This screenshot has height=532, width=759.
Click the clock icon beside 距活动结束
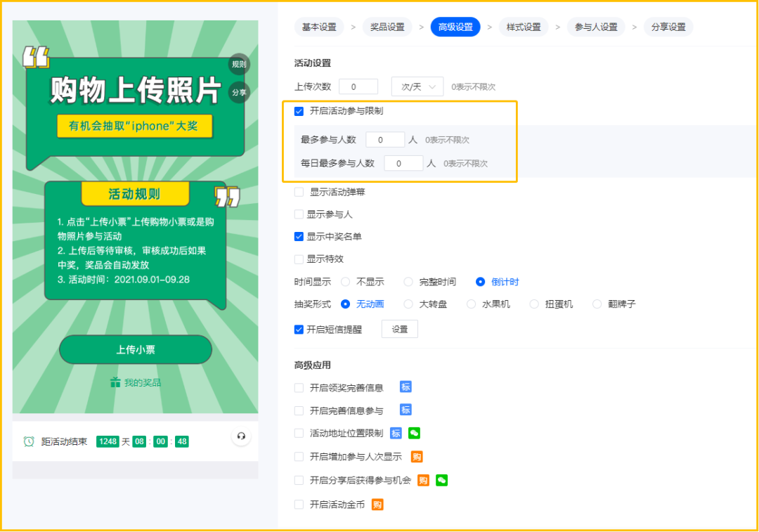pyautogui.click(x=29, y=441)
